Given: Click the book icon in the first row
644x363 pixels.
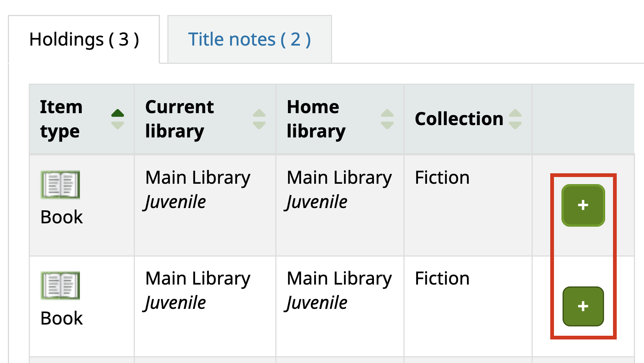Looking at the screenshot, I should (x=61, y=184).
